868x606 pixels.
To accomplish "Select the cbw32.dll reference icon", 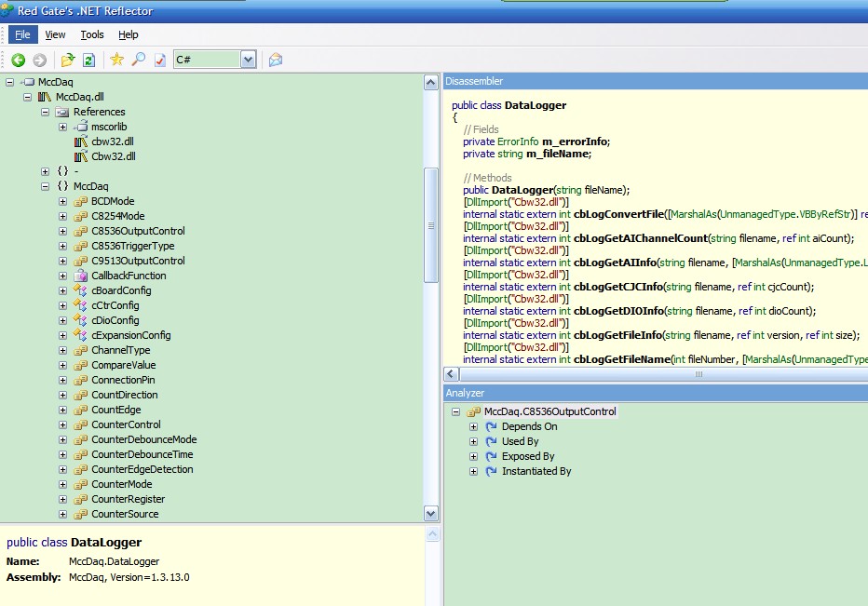I will click(x=81, y=141).
